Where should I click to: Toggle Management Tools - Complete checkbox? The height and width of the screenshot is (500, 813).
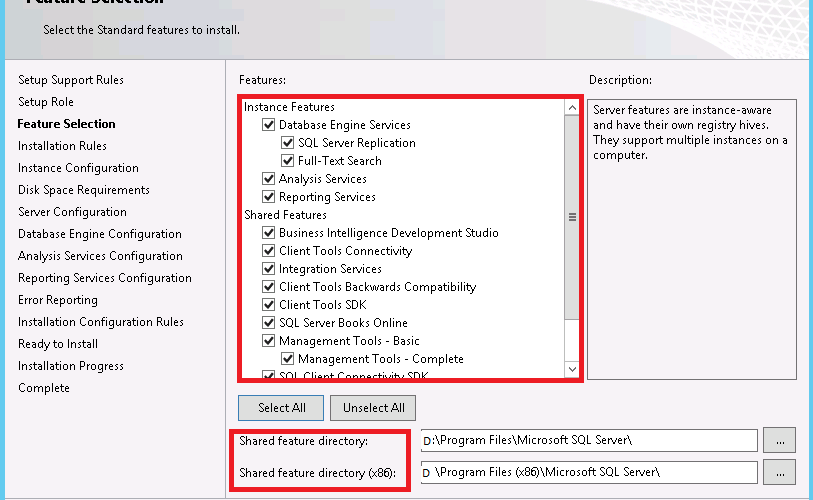coord(287,358)
